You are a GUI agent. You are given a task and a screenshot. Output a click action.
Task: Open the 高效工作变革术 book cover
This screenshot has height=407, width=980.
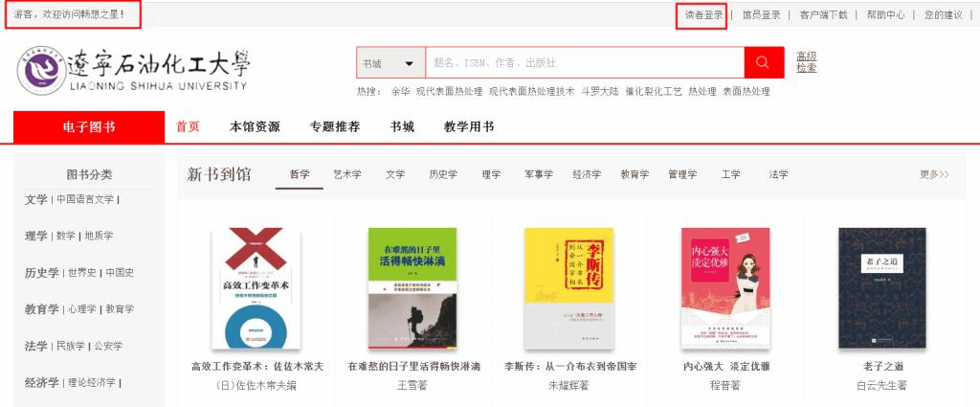click(256, 288)
